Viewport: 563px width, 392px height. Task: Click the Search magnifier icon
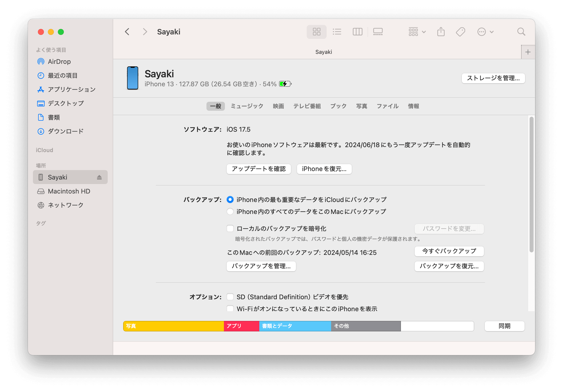[521, 32]
